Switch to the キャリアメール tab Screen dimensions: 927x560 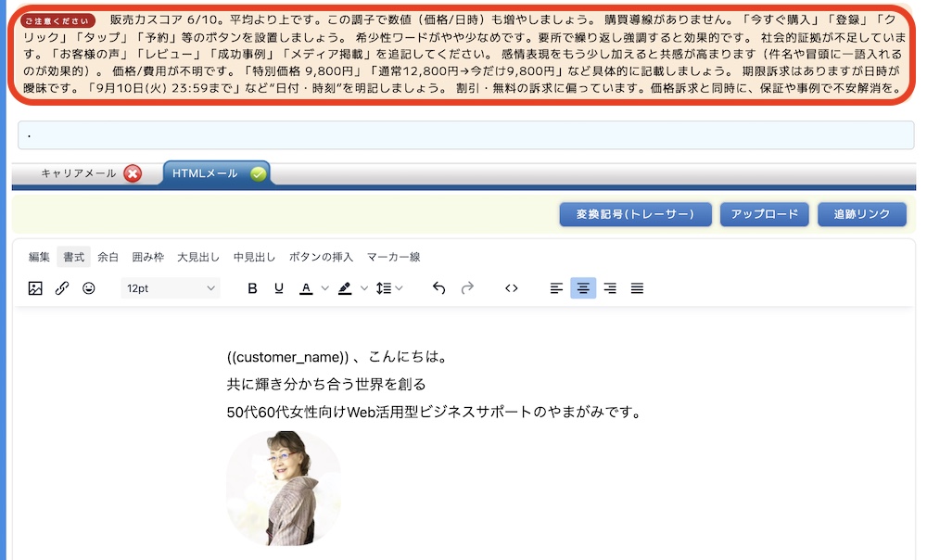(90, 173)
